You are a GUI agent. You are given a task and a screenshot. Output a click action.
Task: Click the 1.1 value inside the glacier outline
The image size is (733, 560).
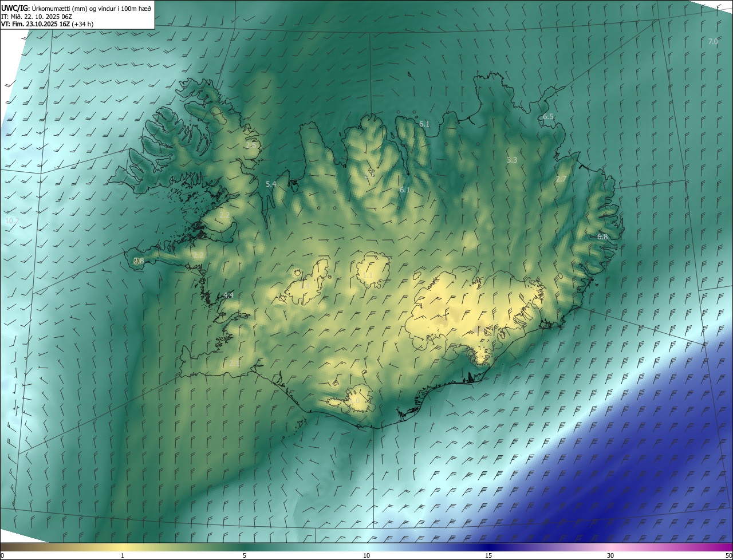[368, 275]
